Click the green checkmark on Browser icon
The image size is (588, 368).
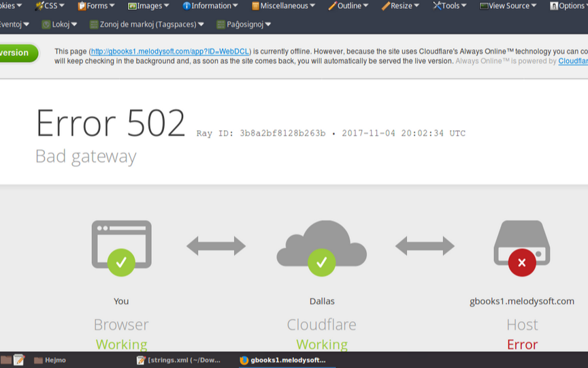(121, 262)
